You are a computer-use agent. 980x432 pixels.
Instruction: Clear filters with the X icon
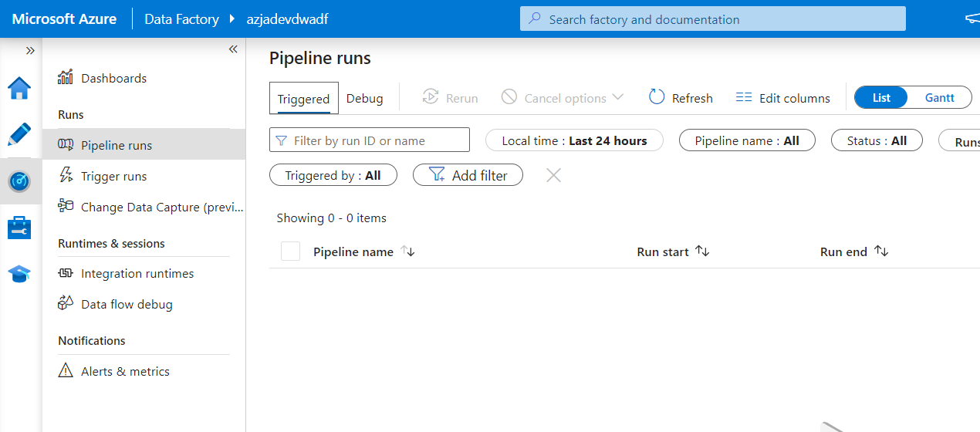click(553, 175)
